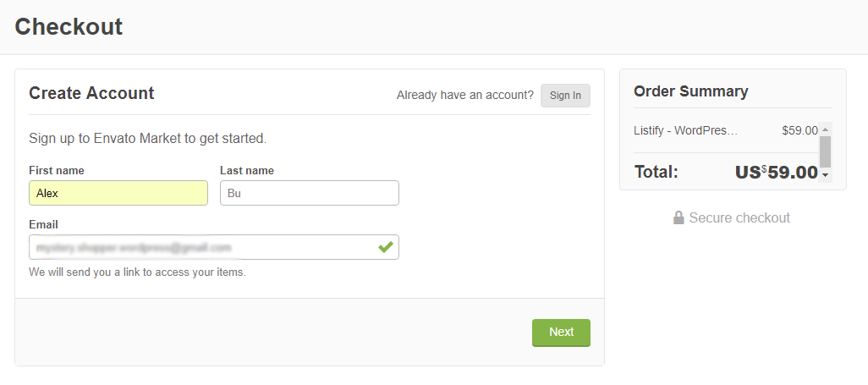868x385 pixels.
Task: Click the green Next button
Action: (x=561, y=333)
